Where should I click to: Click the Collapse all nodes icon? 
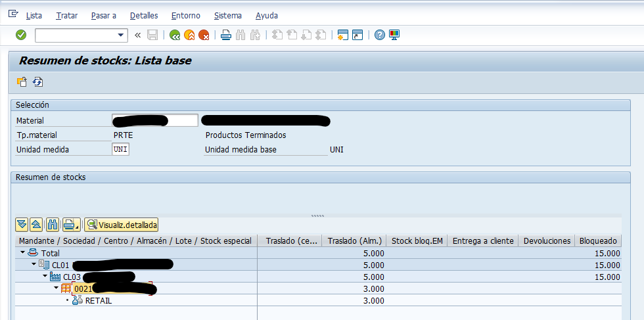pyautogui.click(x=37, y=225)
